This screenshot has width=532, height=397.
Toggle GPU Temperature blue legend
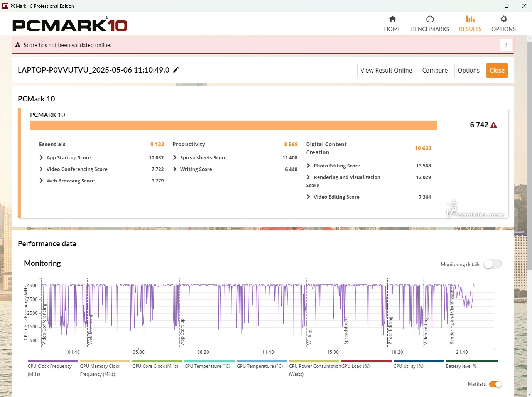pos(262,365)
